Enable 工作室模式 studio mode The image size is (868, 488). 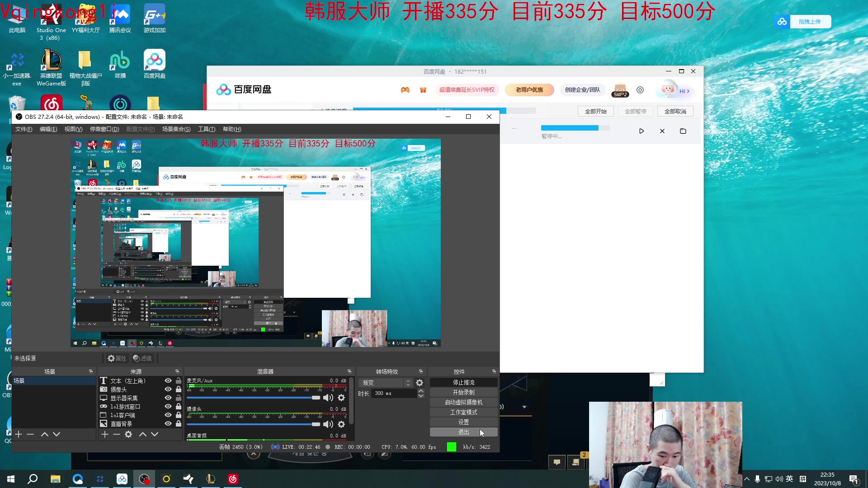(464, 413)
